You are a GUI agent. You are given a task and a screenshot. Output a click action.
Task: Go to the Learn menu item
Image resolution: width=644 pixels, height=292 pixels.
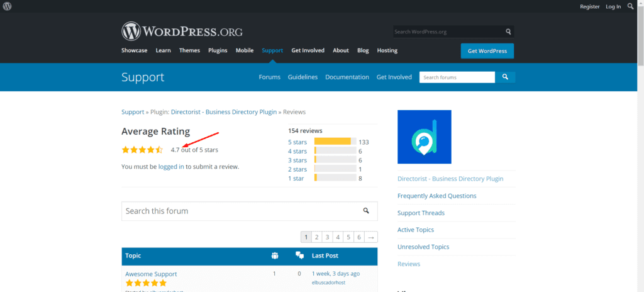pyautogui.click(x=163, y=50)
